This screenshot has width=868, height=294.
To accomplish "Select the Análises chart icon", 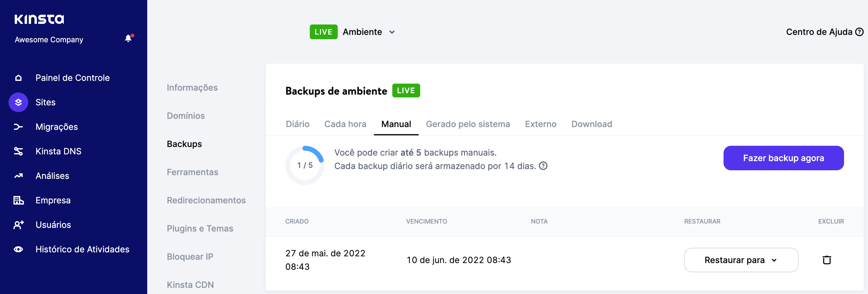I will [18, 175].
